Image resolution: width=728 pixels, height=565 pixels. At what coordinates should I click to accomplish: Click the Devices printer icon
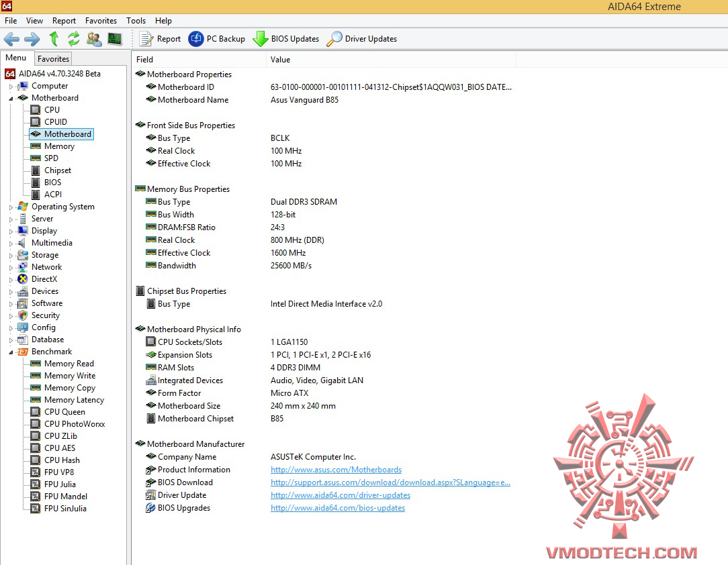click(22, 291)
